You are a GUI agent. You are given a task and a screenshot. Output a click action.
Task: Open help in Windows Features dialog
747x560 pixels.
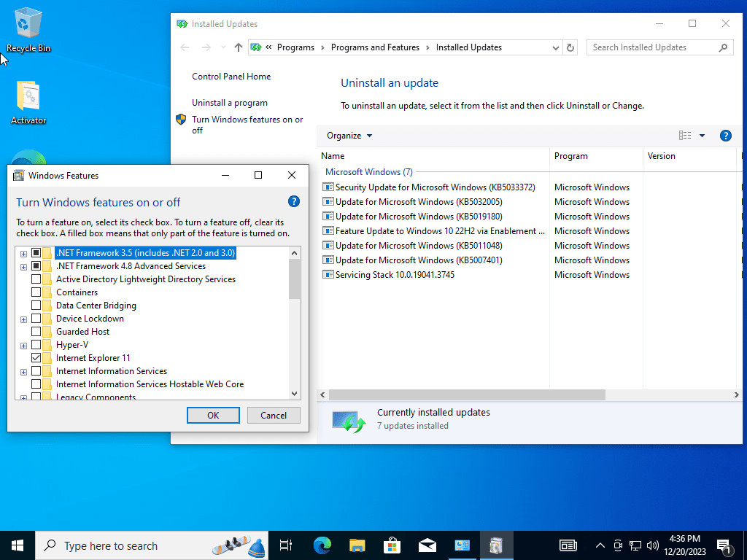[294, 201]
